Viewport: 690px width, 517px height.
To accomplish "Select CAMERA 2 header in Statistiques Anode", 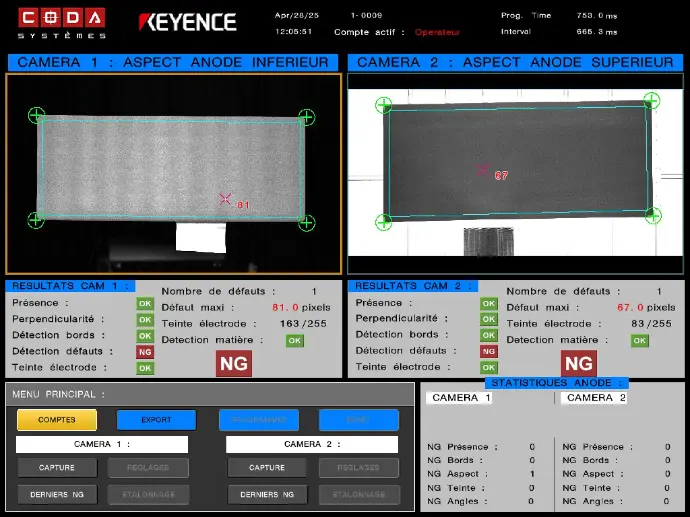I will tap(594, 398).
